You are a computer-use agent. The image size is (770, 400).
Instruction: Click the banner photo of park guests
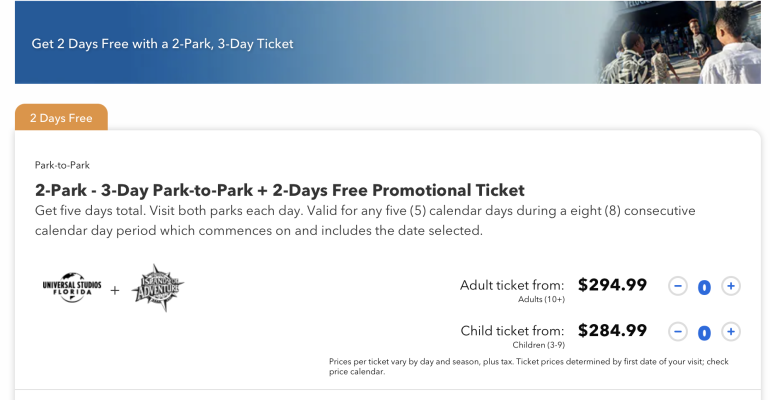pyautogui.click(x=680, y=42)
